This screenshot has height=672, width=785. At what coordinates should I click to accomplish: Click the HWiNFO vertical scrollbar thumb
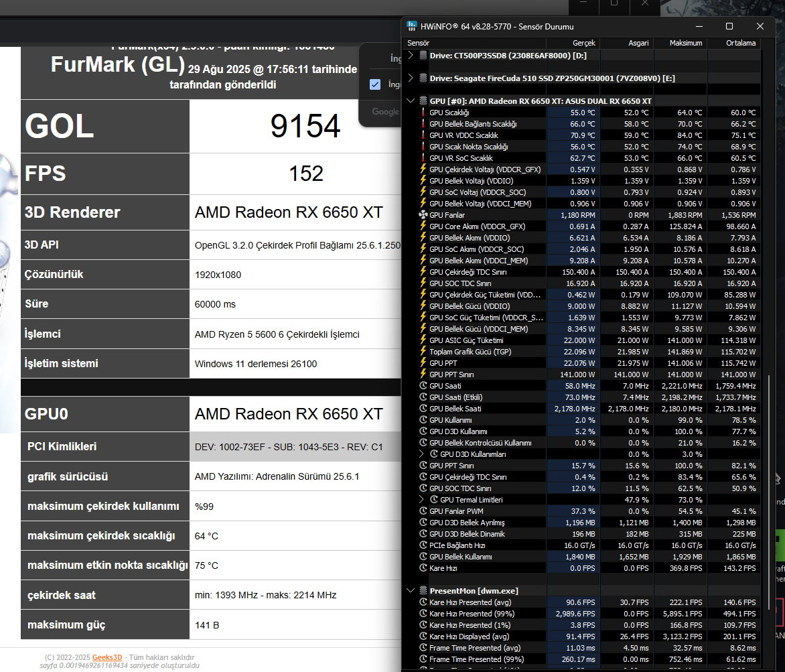(769, 490)
